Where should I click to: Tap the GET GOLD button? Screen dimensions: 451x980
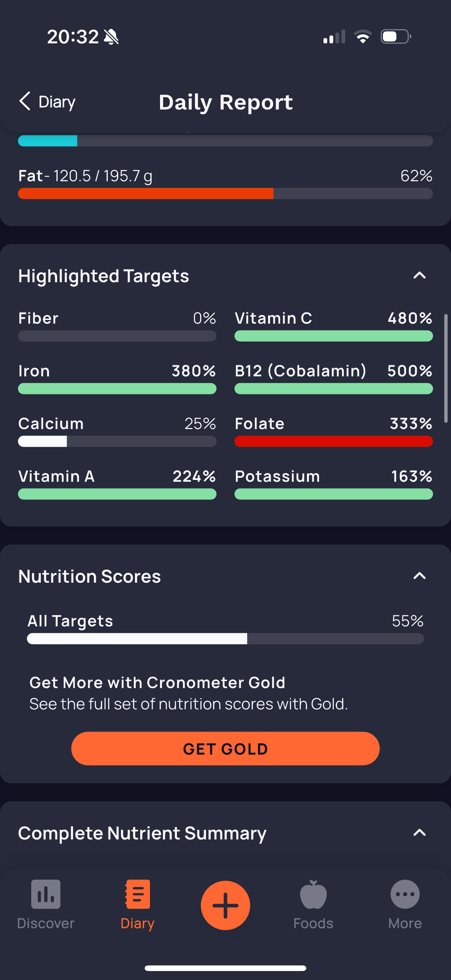tap(225, 748)
